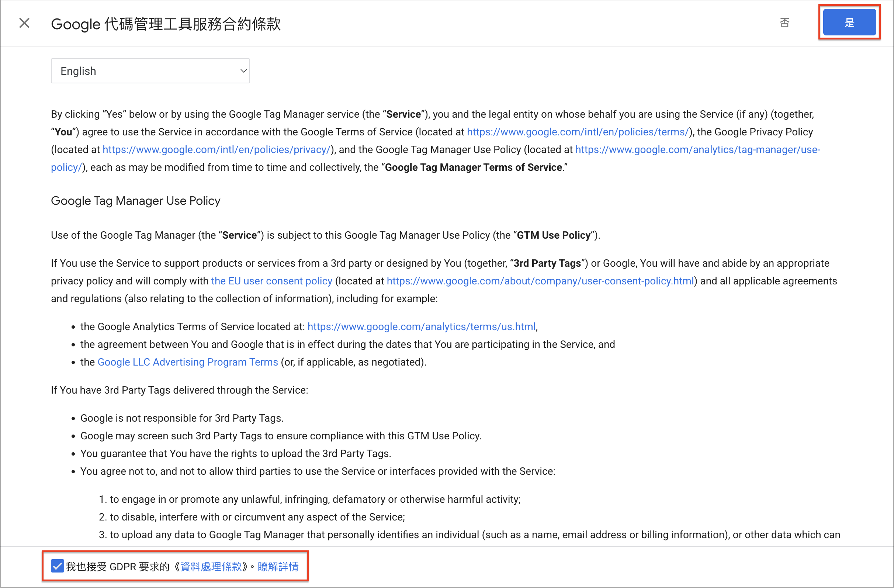
Task: Click the dialog title Google 代碼管理工具服務合約條款
Action: point(166,24)
